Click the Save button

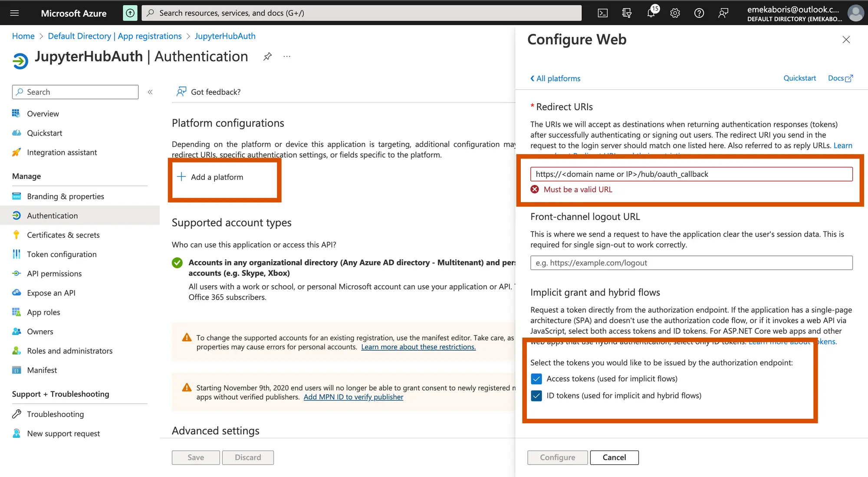196,457
